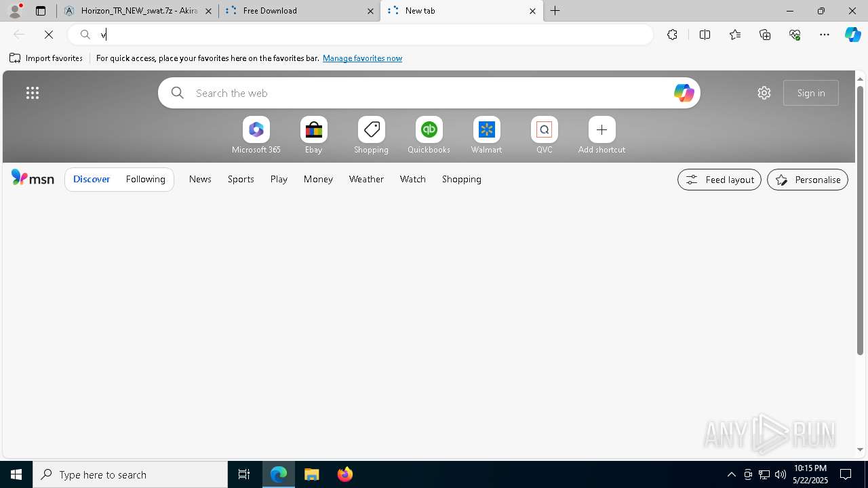This screenshot has height=488, width=868.
Task: Open a new tab with plus button
Action: click(555, 11)
